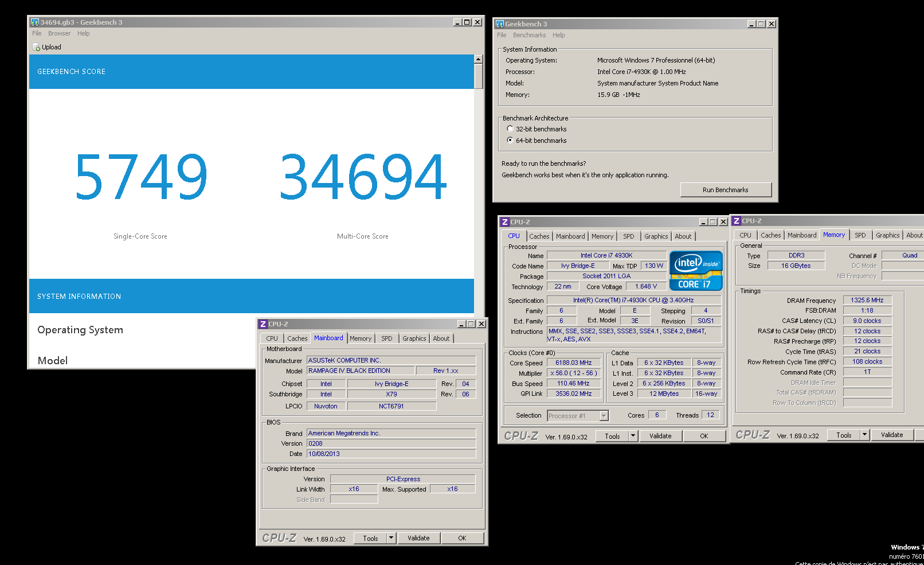Select 32-bit benchmarks radio button

coord(510,129)
